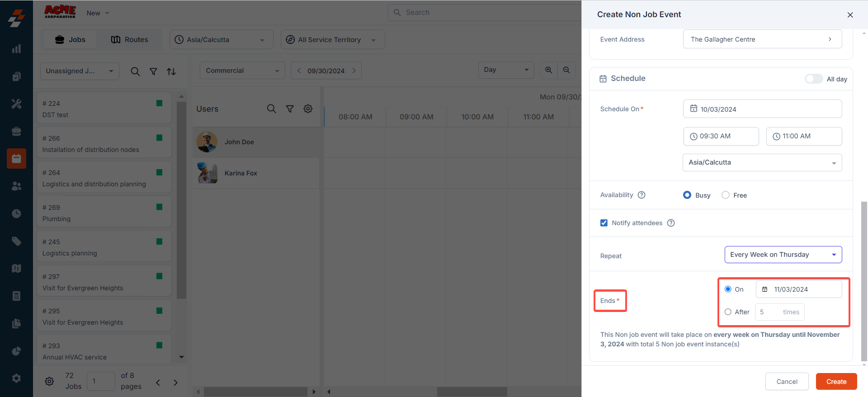Click the Schedule On date field

click(x=762, y=109)
